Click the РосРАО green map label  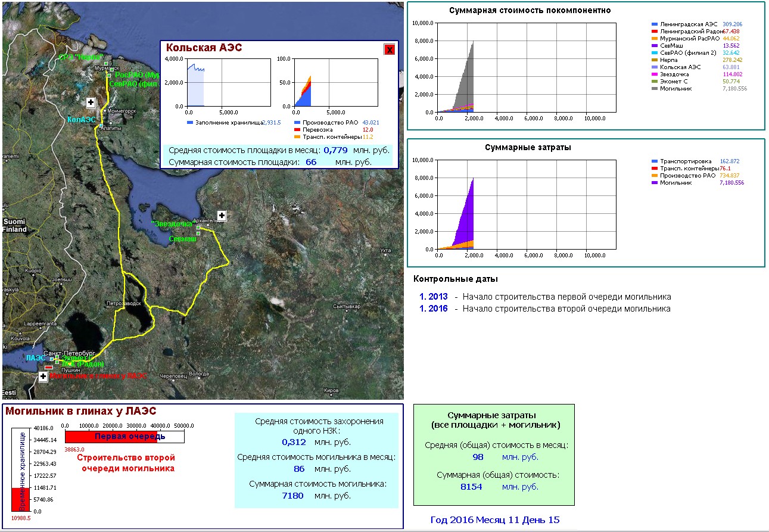135,75
